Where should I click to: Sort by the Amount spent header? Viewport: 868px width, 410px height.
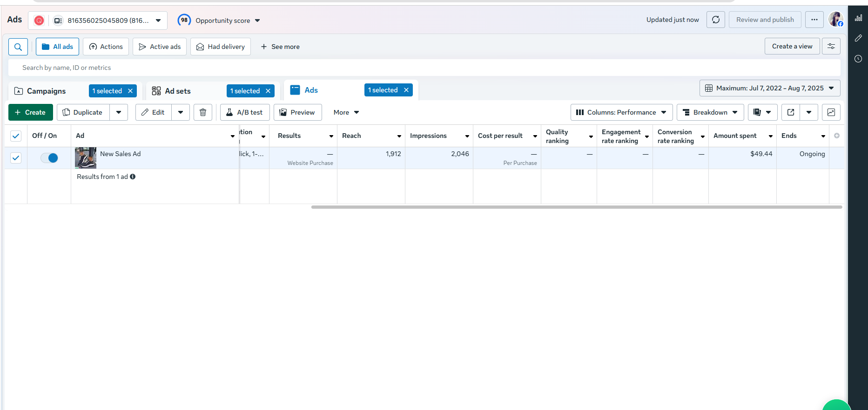click(x=742, y=136)
